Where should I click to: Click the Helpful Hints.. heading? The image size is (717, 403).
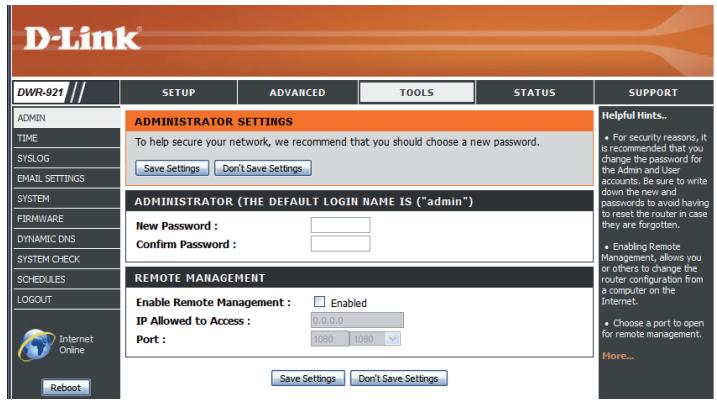pyautogui.click(x=634, y=115)
